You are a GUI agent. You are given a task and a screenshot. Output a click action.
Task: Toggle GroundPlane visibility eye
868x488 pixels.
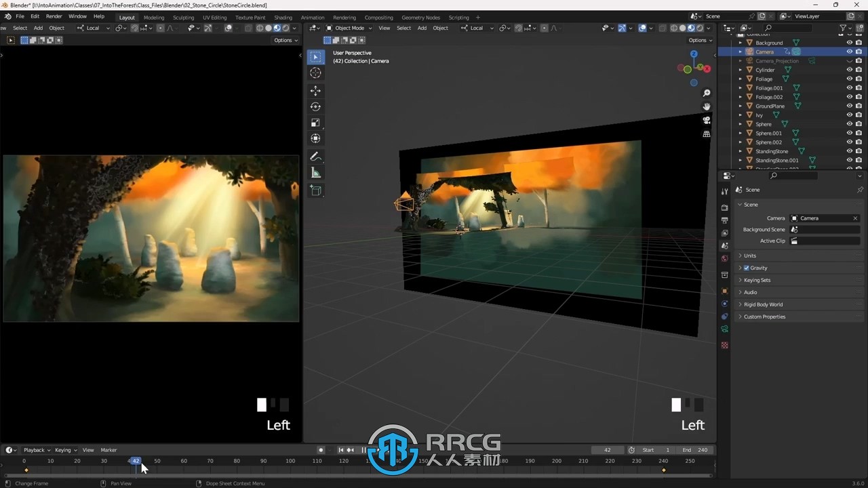(x=849, y=106)
